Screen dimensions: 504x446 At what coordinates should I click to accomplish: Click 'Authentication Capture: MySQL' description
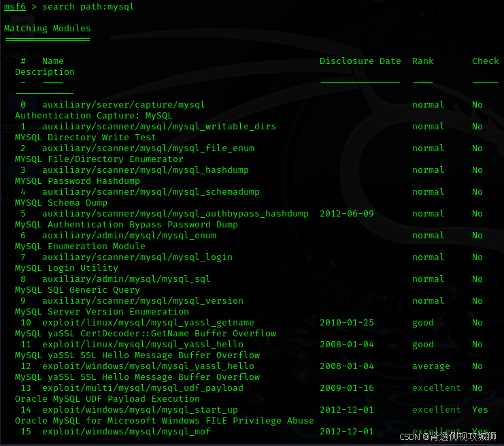[x=94, y=116]
